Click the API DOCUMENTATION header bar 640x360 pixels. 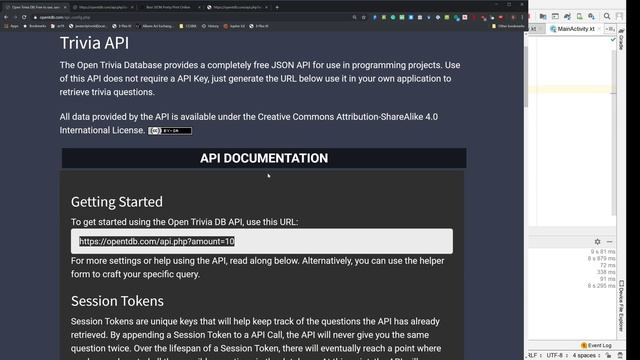coord(264,158)
